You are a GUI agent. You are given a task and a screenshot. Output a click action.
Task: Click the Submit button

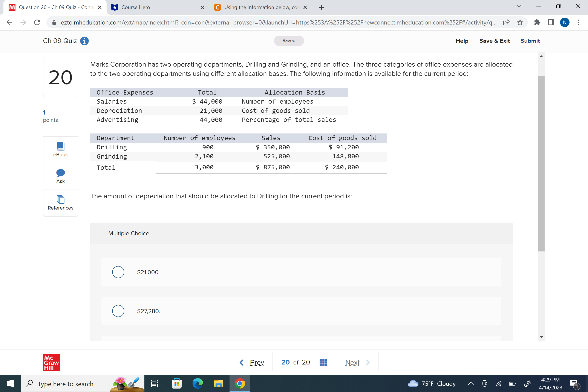pos(530,41)
